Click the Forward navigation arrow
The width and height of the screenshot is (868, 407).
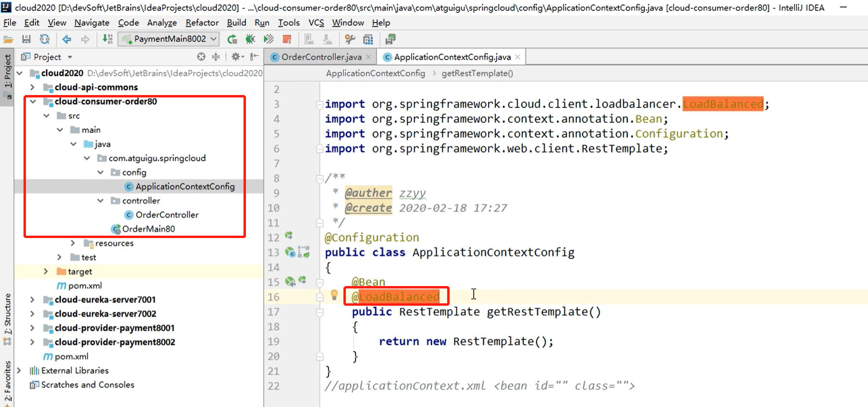tap(85, 39)
